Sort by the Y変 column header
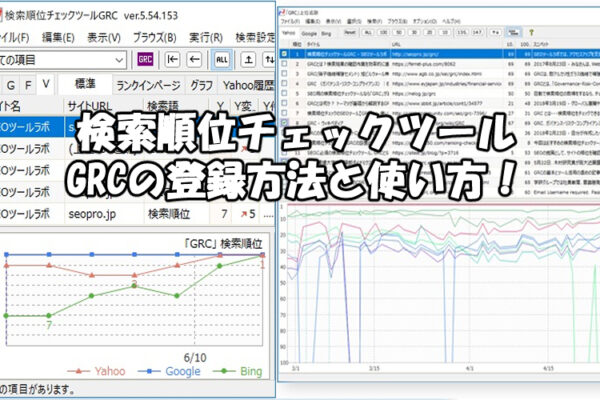600x400 pixels. (244, 106)
